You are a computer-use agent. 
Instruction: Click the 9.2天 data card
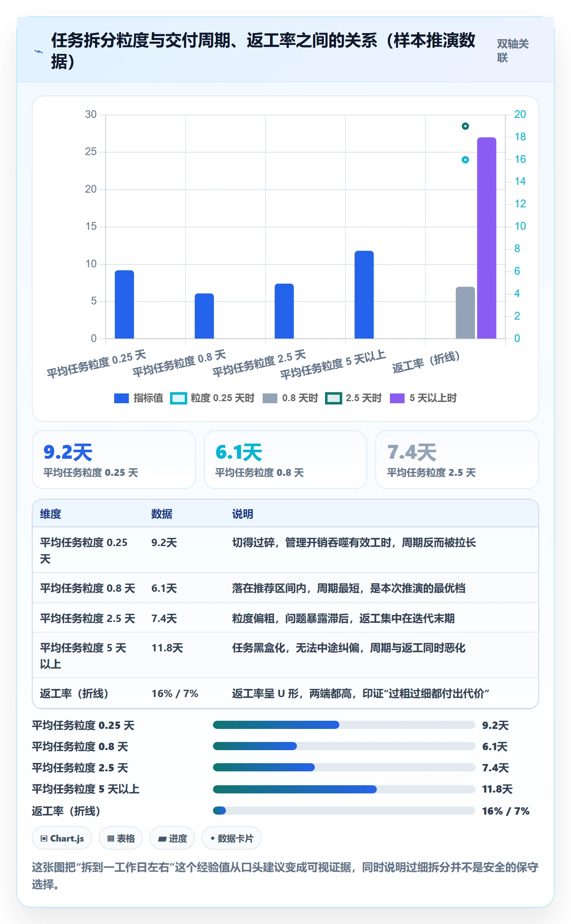(114, 460)
